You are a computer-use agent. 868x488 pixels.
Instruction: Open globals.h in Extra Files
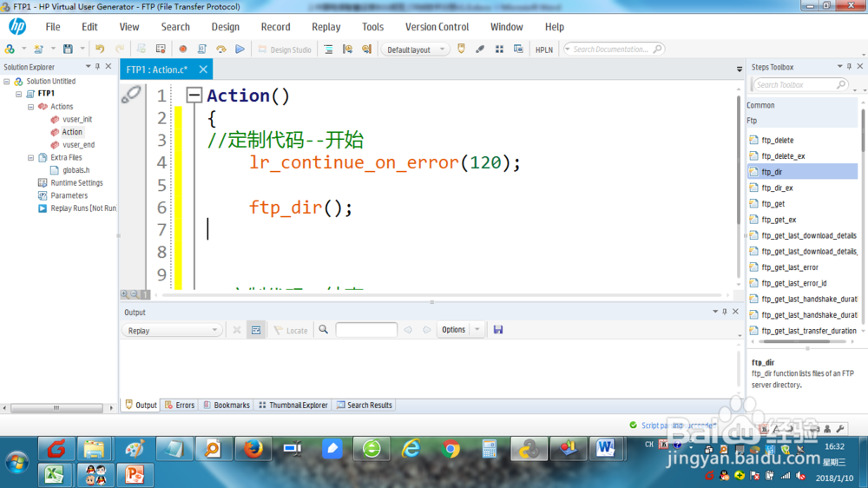76,170
